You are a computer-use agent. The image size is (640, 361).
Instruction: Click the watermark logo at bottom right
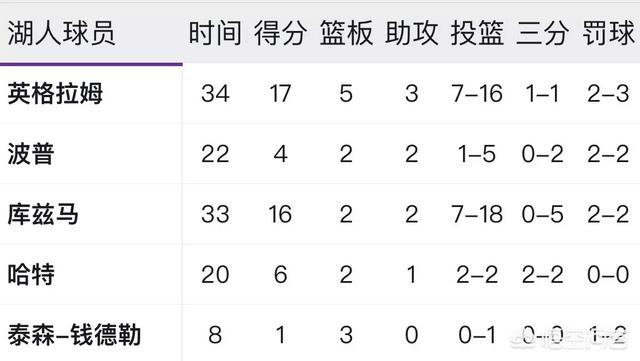pos(569,337)
